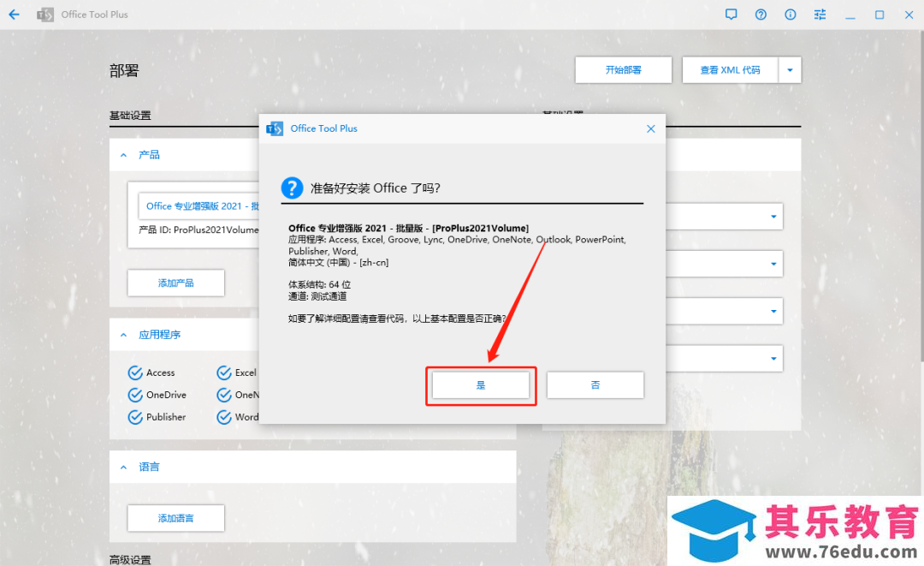Open the help question mark icon
Viewport: 924px width, 566px height.
tap(761, 15)
